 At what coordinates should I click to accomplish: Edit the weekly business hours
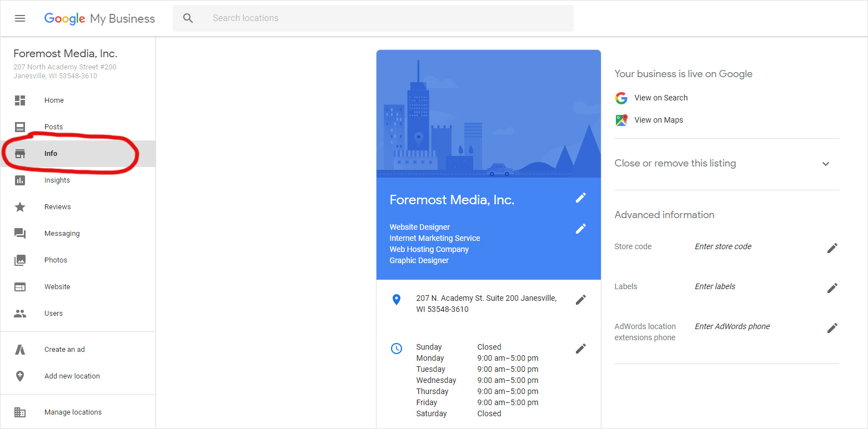click(x=580, y=348)
